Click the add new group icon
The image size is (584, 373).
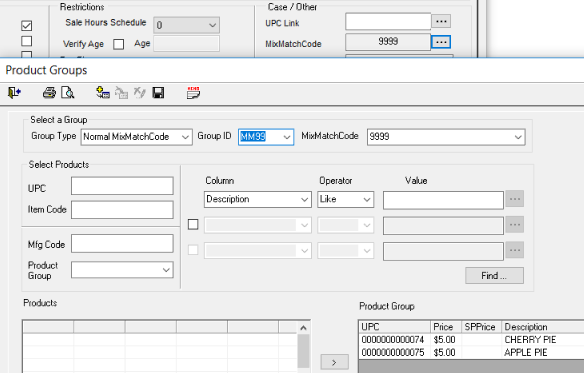coord(102,92)
